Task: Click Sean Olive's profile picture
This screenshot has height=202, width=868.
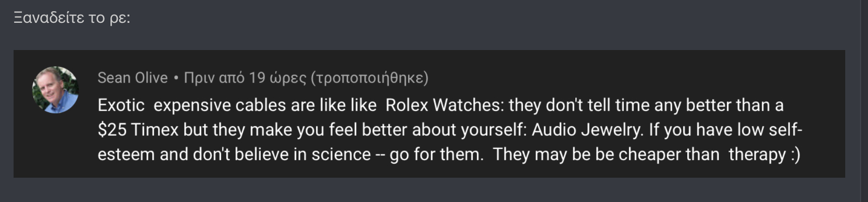Action: coord(55,90)
